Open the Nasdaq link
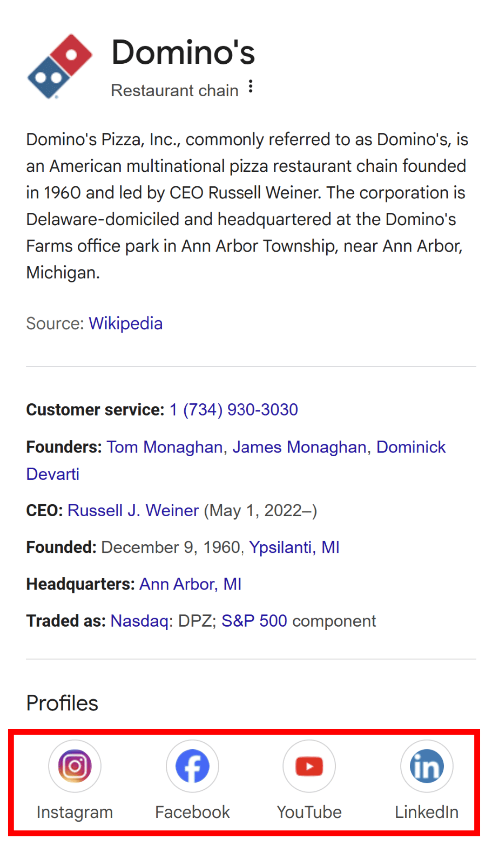The height and width of the screenshot is (868, 488). (139, 620)
